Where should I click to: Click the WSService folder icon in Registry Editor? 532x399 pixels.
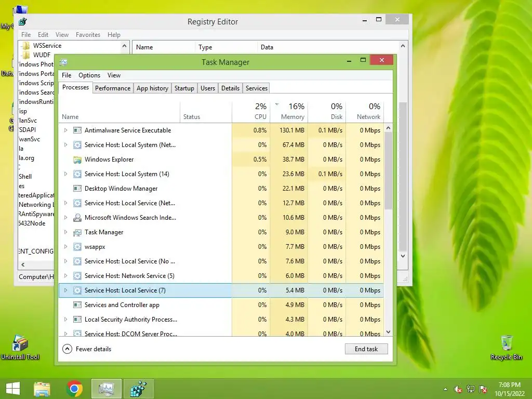point(26,46)
